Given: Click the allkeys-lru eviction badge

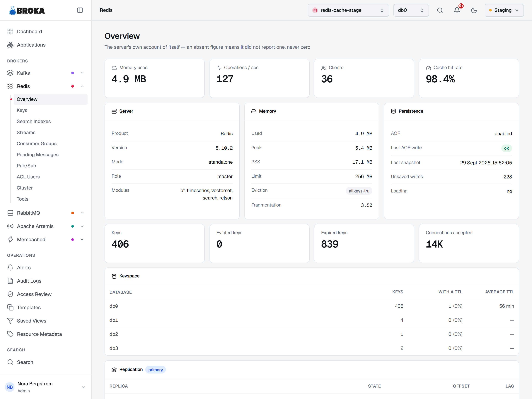Looking at the screenshot, I should tap(359, 191).
